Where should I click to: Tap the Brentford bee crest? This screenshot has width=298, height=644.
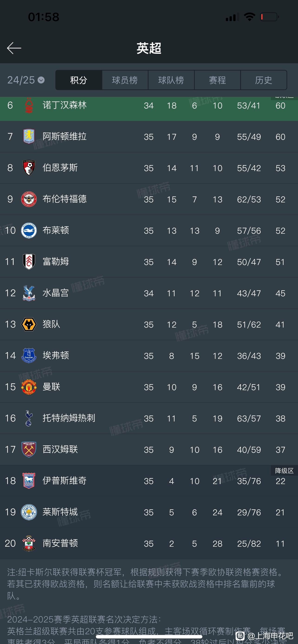point(29,199)
